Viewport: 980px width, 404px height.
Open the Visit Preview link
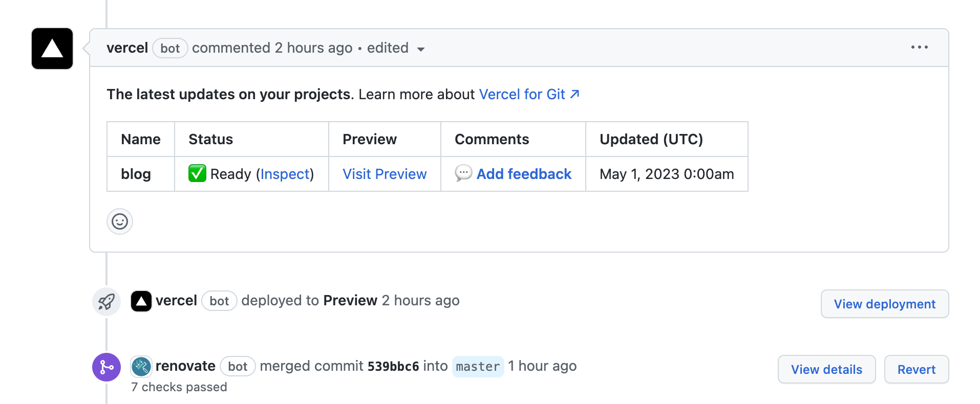[385, 174]
